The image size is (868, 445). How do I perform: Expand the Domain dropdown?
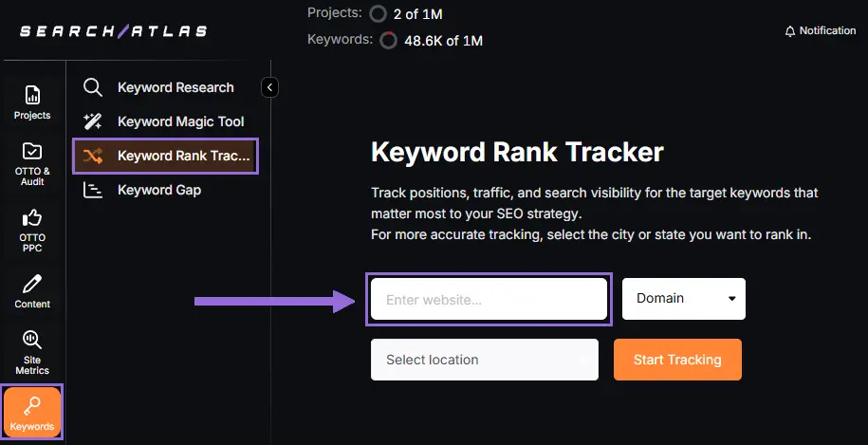[683, 298]
